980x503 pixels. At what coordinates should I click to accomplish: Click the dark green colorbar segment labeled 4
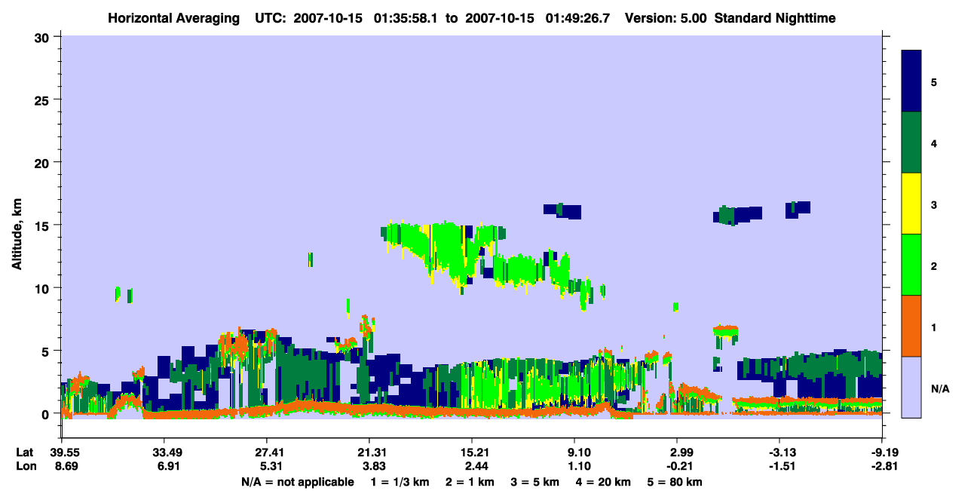click(x=911, y=143)
